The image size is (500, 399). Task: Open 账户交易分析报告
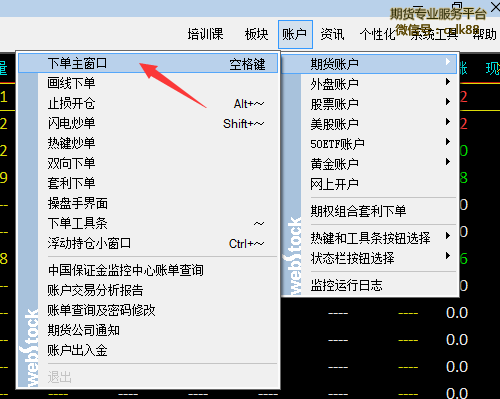(x=148, y=290)
